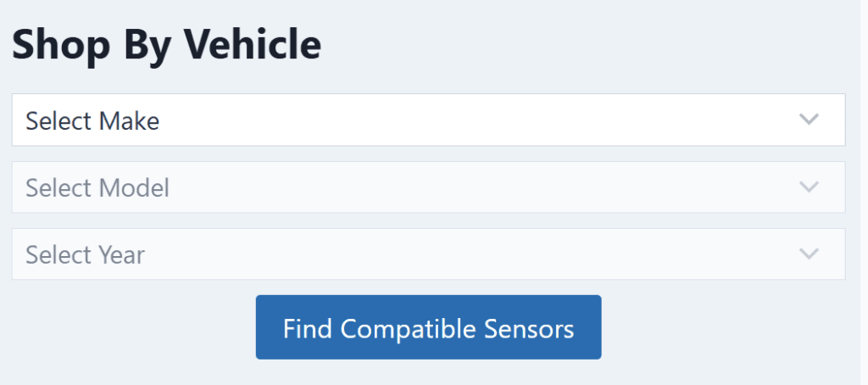The height and width of the screenshot is (385, 868).
Task: Click the chevron arrow in Select Model
Action: (810, 187)
